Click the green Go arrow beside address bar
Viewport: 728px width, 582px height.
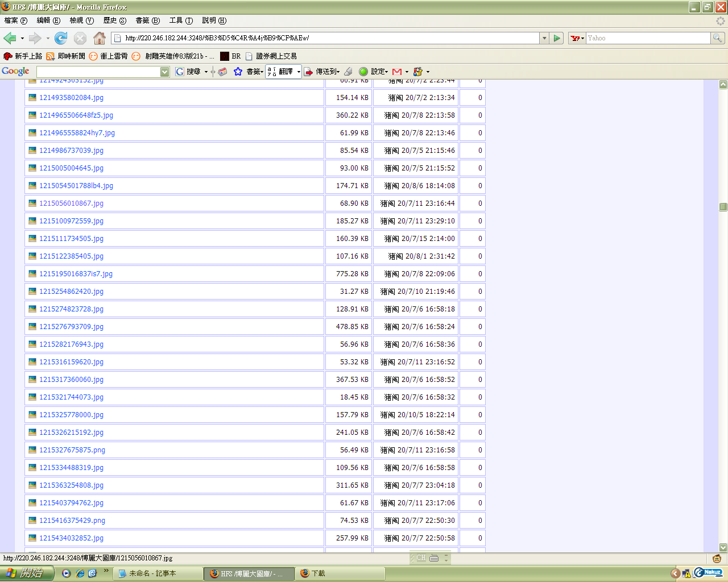coord(557,38)
